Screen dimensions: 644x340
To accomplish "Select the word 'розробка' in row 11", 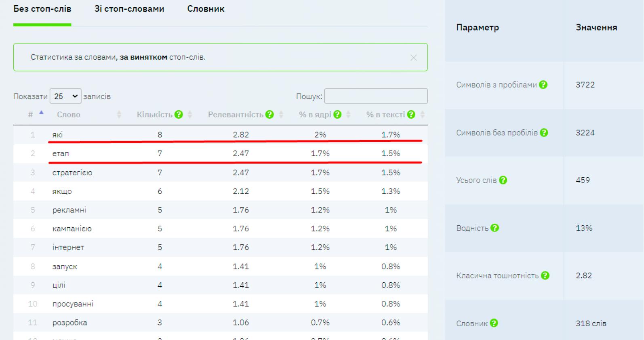I will click(69, 322).
